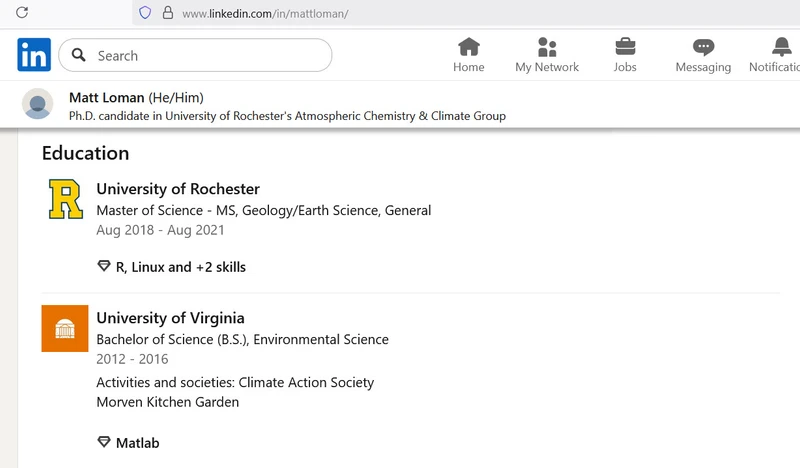Open the Jobs briefcase icon

pyautogui.click(x=625, y=47)
